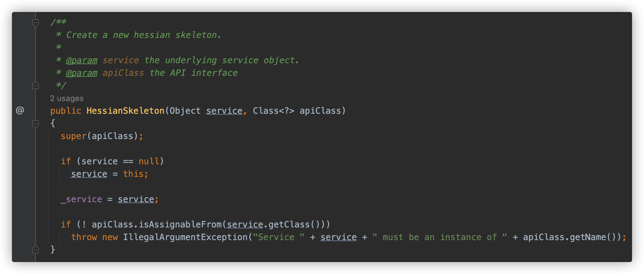Click the service parameter in the constructor signature
This screenshot has height=274, width=644.
[x=224, y=111]
